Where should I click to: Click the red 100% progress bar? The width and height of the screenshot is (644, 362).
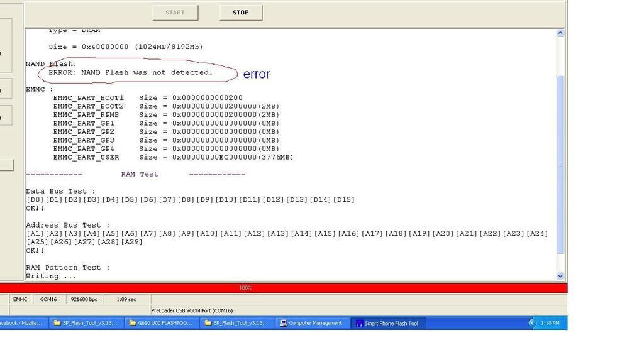coord(283,288)
